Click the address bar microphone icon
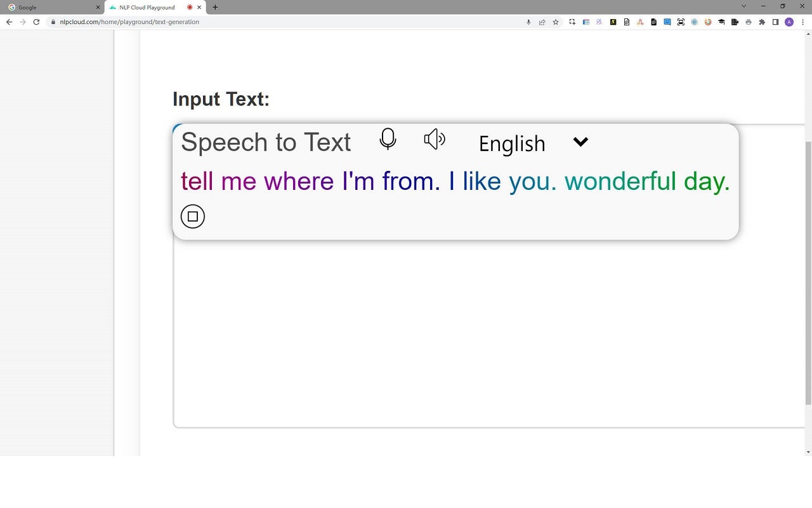 (x=528, y=22)
